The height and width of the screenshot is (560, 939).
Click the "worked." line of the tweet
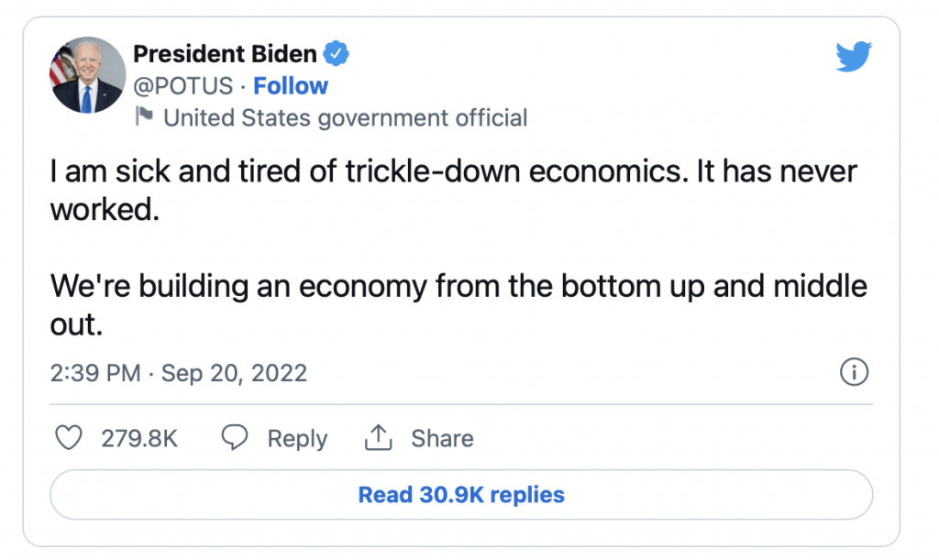pyautogui.click(x=99, y=208)
